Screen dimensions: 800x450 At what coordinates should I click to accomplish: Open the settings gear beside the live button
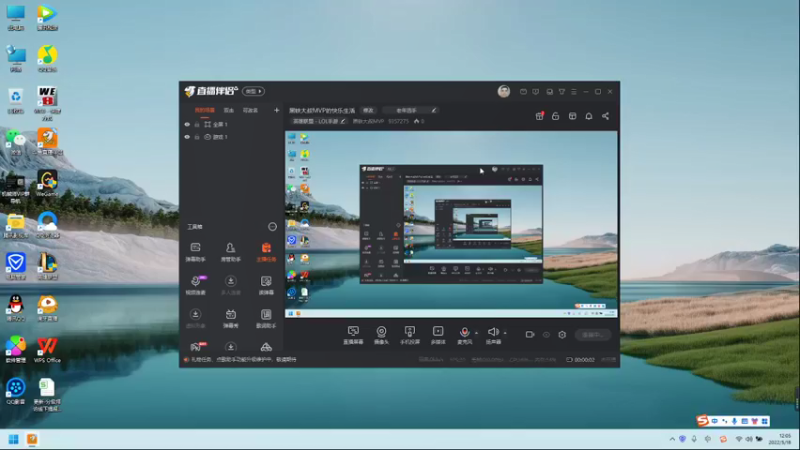(562, 335)
